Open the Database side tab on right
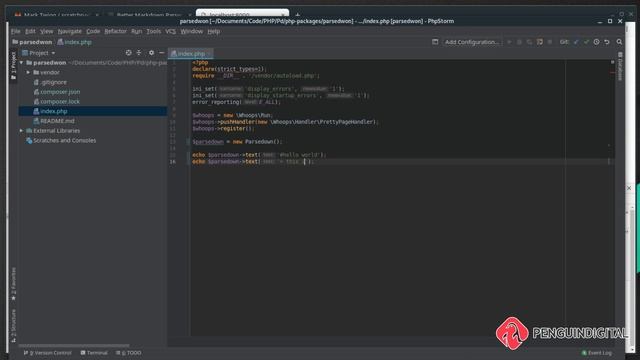Image resolution: width=640 pixels, height=360 pixels. pyautogui.click(x=620, y=67)
